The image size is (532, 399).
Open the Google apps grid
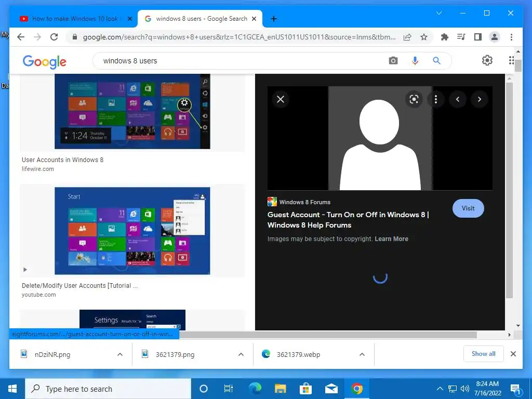(x=511, y=60)
